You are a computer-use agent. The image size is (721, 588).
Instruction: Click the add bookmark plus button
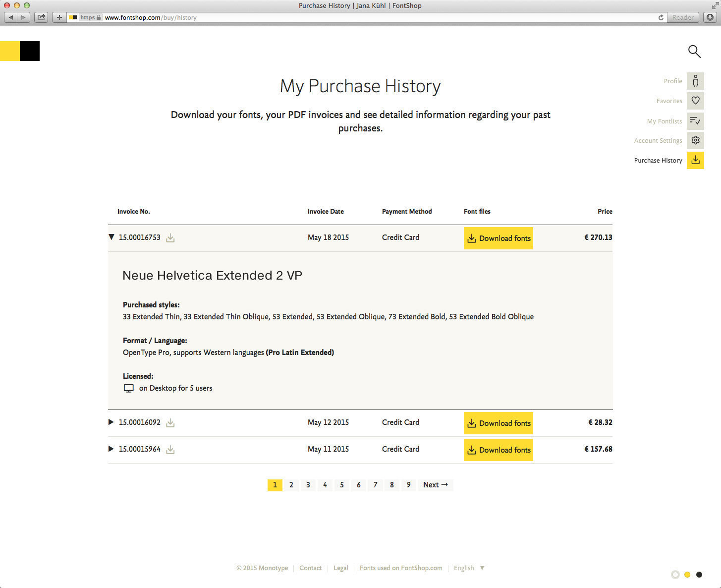coord(59,17)
